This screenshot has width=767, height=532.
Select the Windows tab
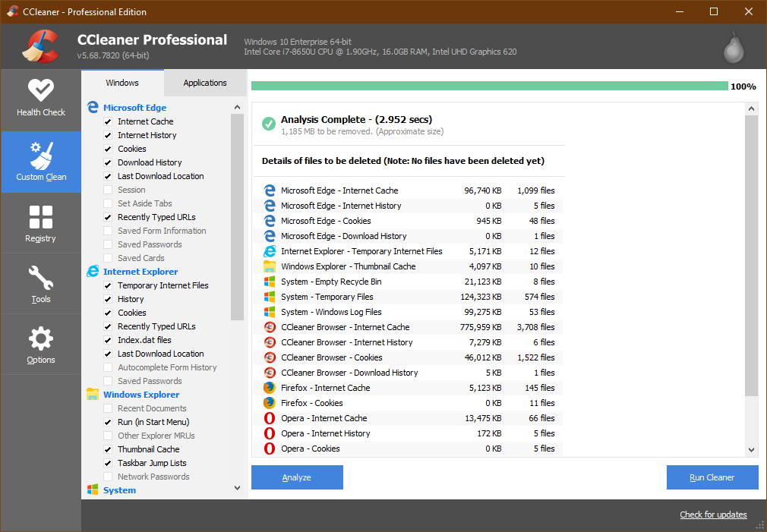pos(122,83)
